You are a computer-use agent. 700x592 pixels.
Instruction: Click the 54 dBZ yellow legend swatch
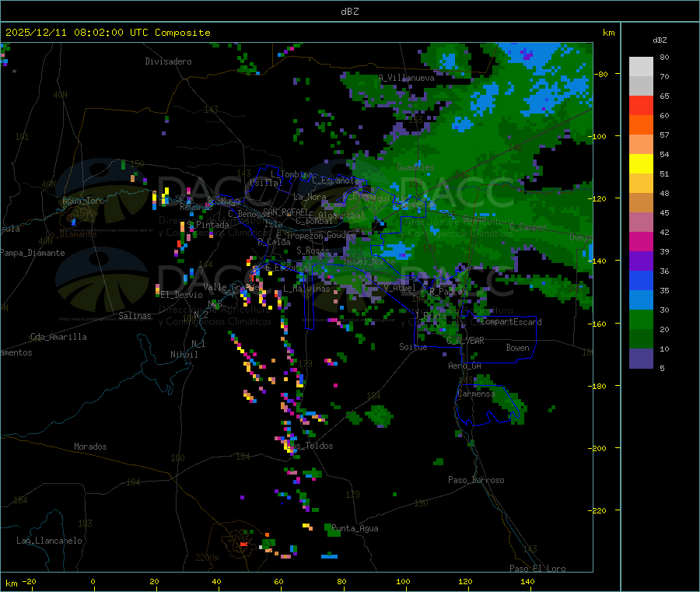[641, 164]
